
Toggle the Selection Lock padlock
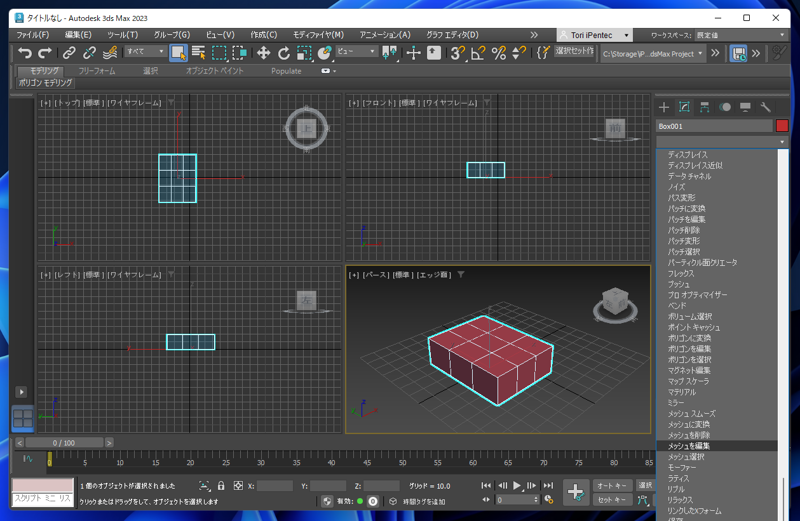click(x=221, y=486)
